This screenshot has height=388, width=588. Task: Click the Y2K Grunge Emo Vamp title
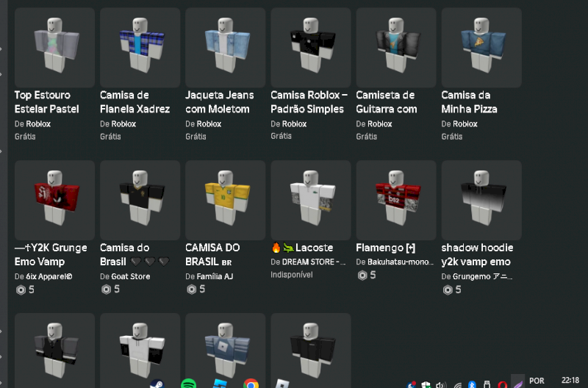pos(51,254)
